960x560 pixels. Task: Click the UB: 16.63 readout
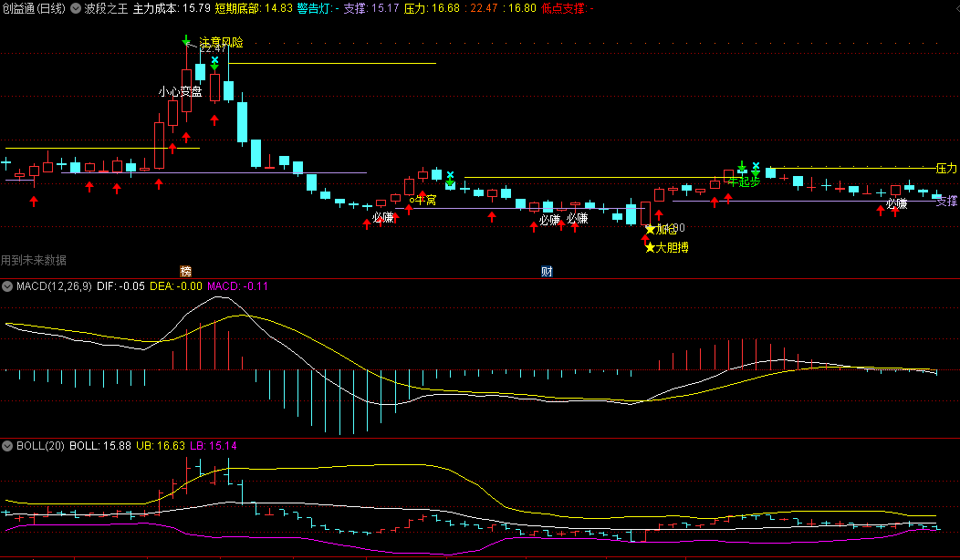(x=161, y=446)
